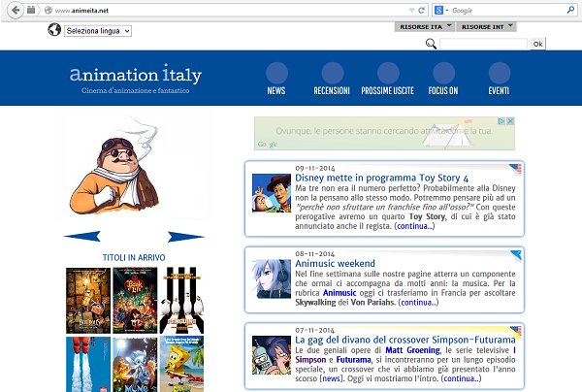The height and width of the screenshot is (392, 582).
Task: Open the Simpson-Futurama crossover headline
Action: (x=404, y=340)
